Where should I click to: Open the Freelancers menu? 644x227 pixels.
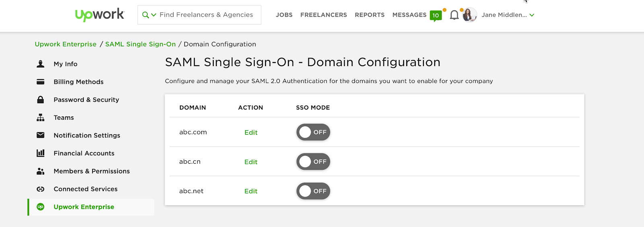(x=323, y=15)
